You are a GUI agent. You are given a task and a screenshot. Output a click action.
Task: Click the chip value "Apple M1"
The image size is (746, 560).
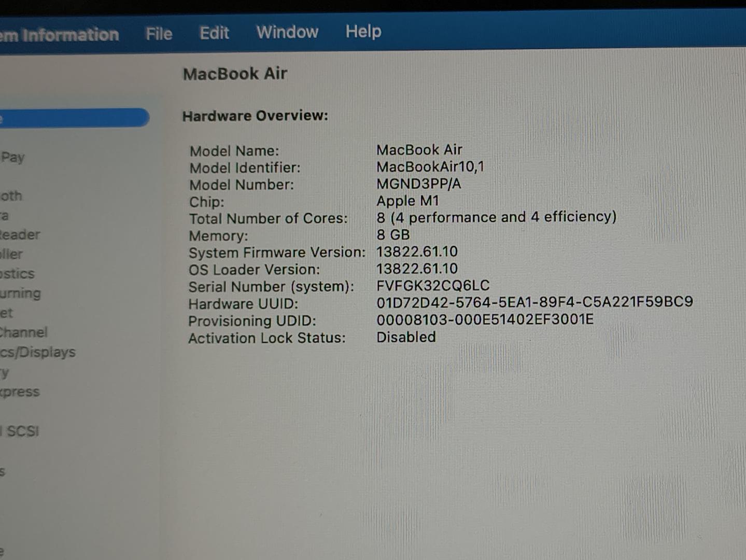(408, 201)
